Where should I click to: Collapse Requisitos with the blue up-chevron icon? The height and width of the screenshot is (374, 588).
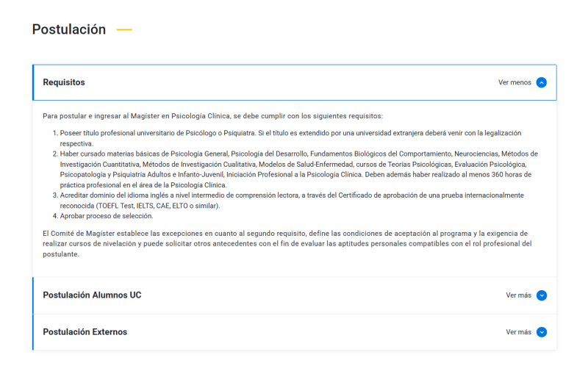tap(541, 82)
